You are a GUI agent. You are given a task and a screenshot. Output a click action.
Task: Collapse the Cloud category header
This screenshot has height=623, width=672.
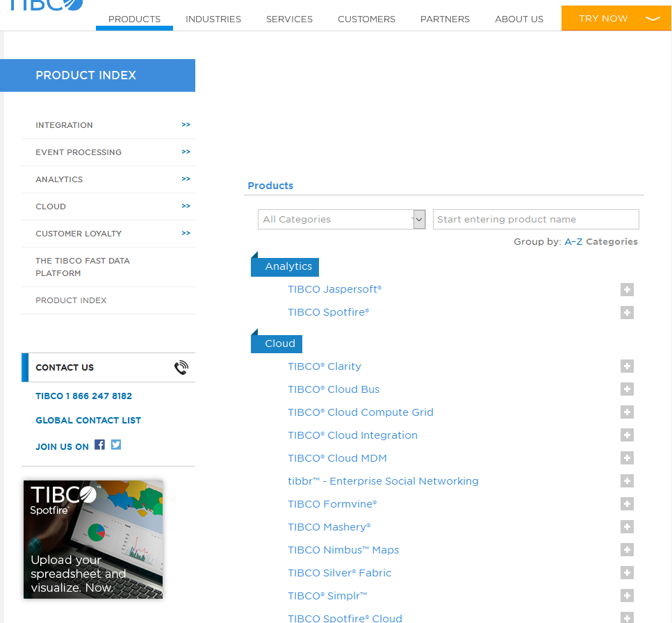279,343
